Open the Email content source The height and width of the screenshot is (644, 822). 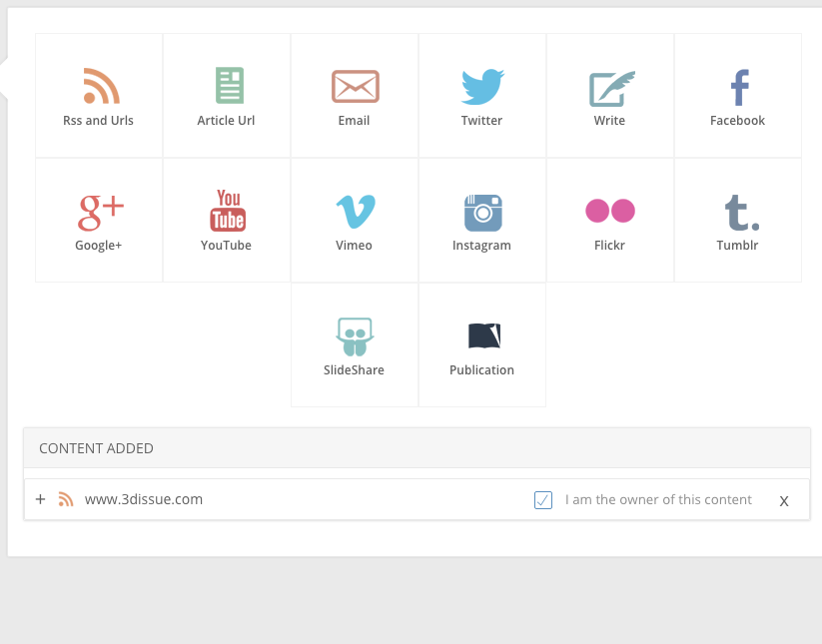[355, 96]
